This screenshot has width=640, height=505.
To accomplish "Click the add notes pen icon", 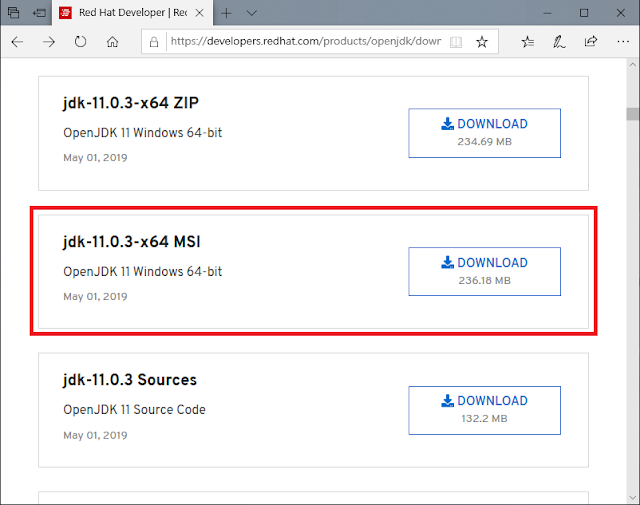I will (x=559, y=42).
